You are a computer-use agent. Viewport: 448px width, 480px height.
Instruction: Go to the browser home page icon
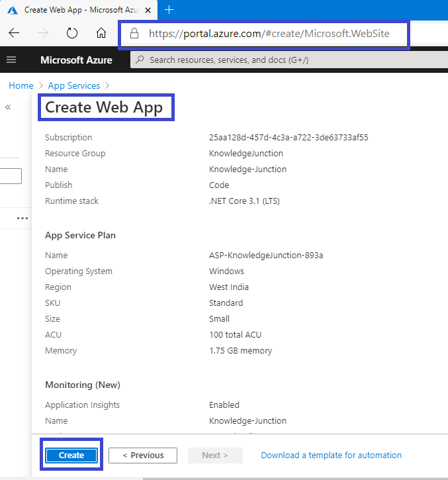tap(101, 32)
